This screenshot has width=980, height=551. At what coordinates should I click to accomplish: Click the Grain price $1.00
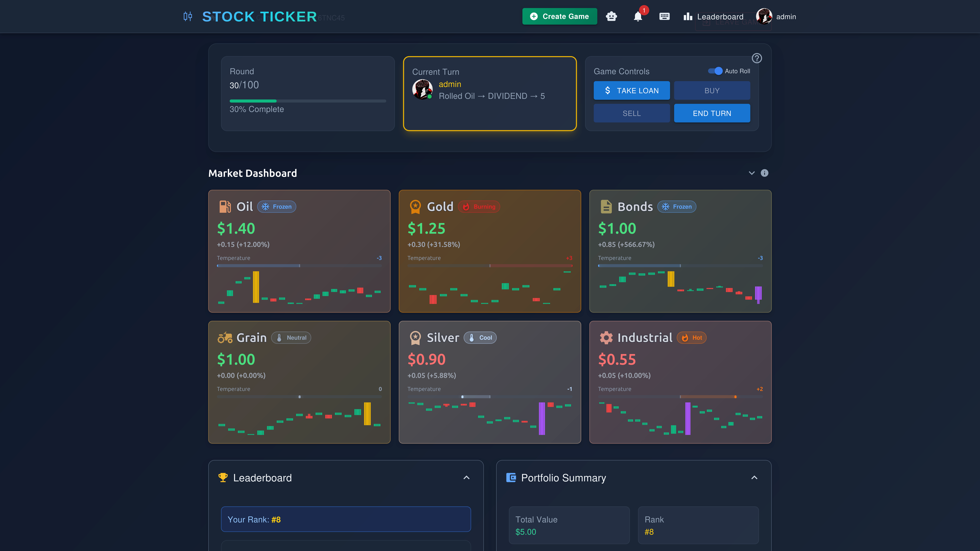coord(236,359)
